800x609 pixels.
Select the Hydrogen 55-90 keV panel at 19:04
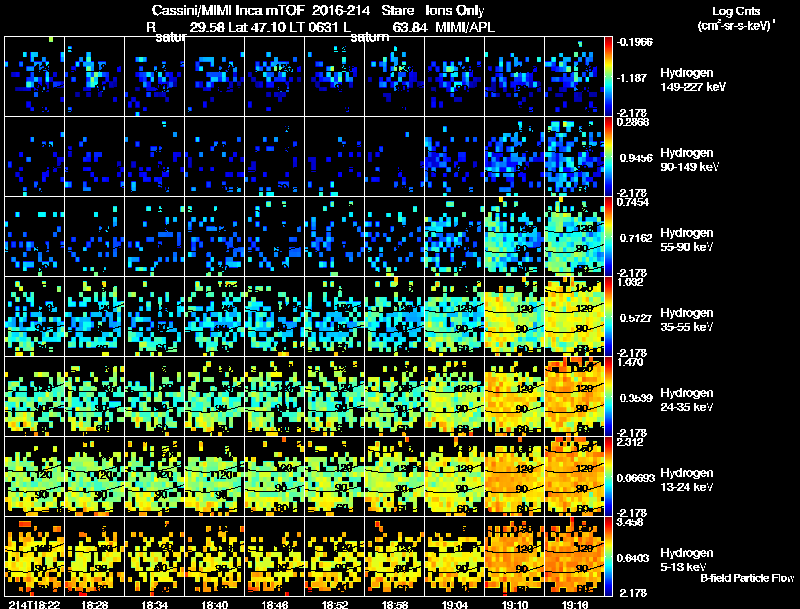[455, 236]
